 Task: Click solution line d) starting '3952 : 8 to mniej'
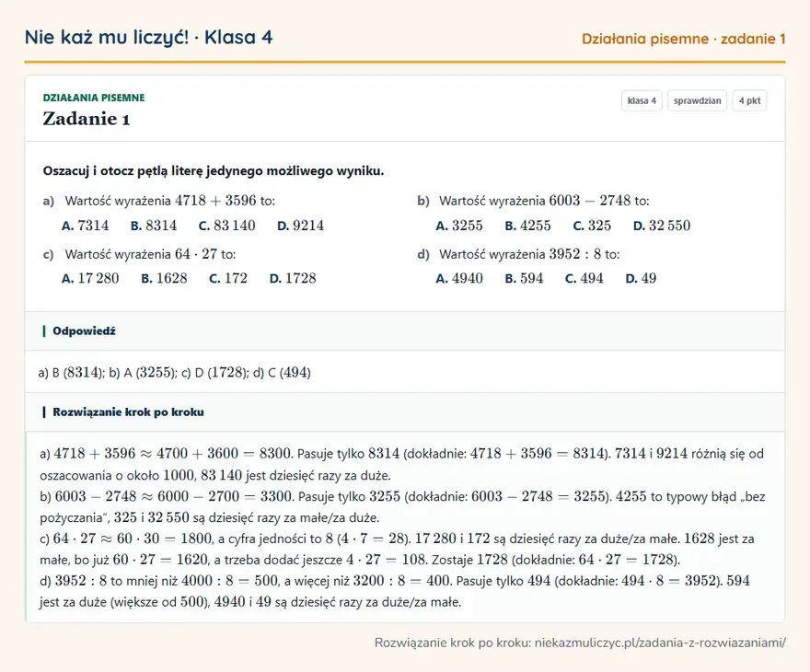coord(395,591)
